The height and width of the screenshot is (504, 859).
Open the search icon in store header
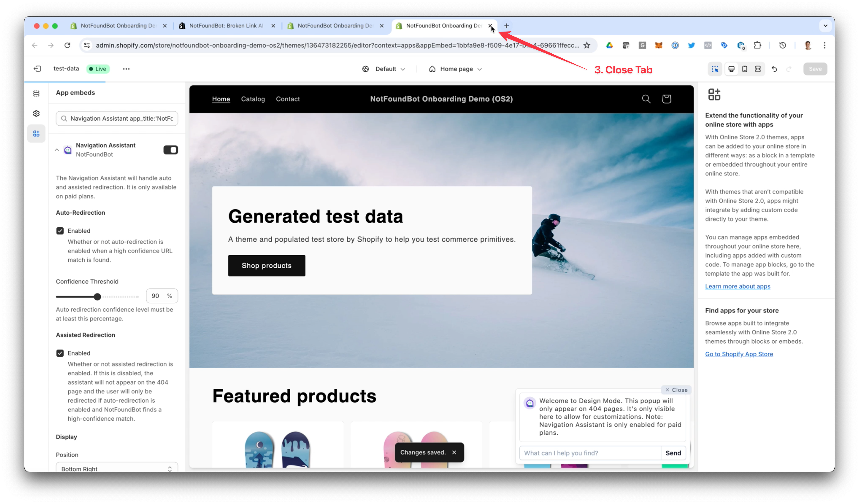pos(646,99)
